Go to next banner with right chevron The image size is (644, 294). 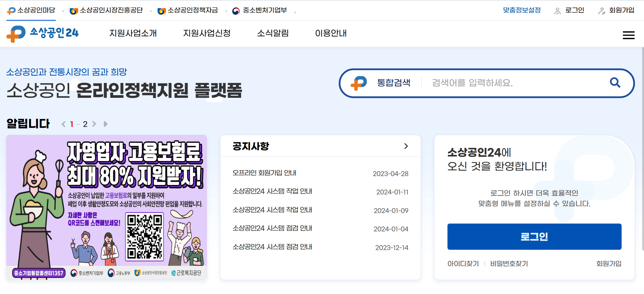point(94,124)
